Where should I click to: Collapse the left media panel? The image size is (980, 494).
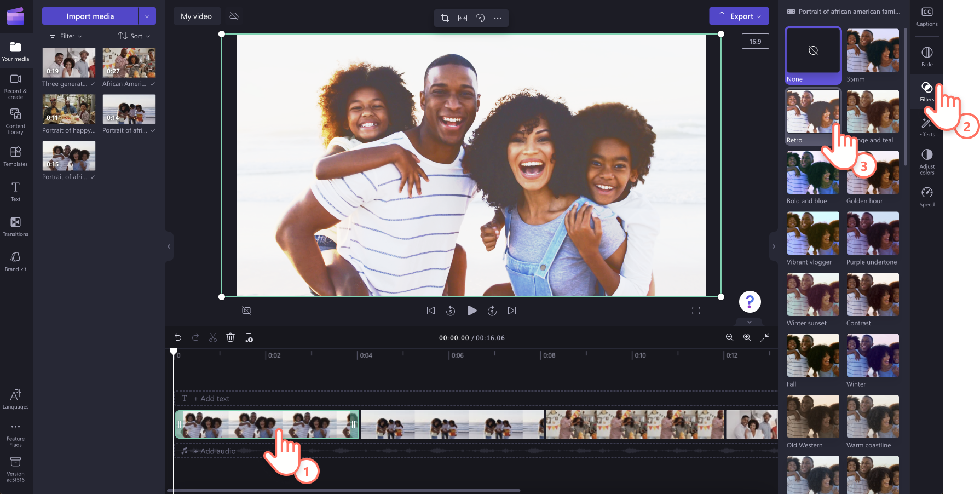tap(169, 246)
